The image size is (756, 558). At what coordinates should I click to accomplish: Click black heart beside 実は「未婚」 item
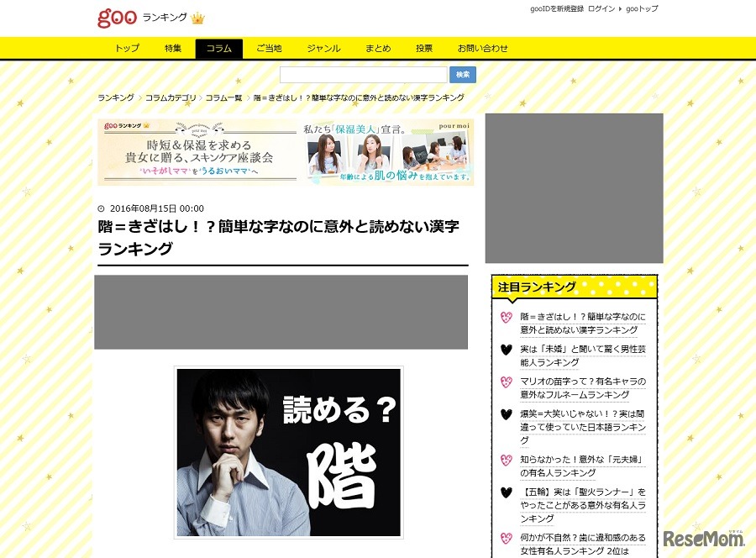coord(506,350)
